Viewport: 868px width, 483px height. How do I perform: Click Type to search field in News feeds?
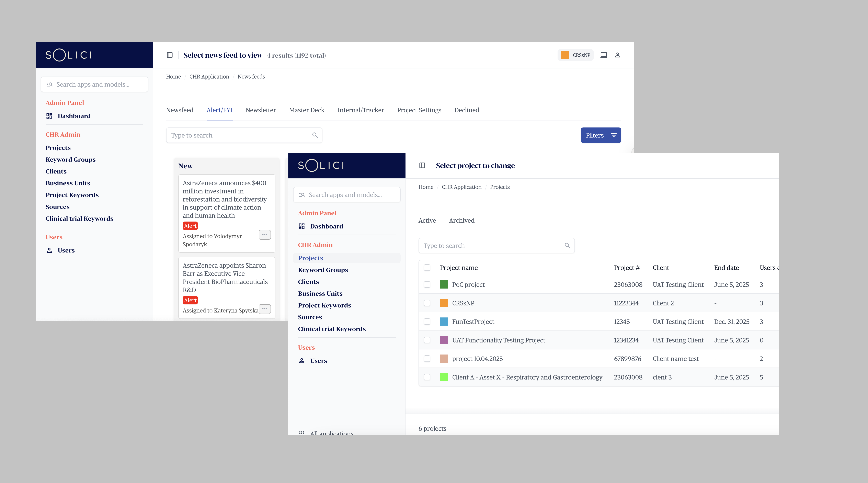click(244, 135)
